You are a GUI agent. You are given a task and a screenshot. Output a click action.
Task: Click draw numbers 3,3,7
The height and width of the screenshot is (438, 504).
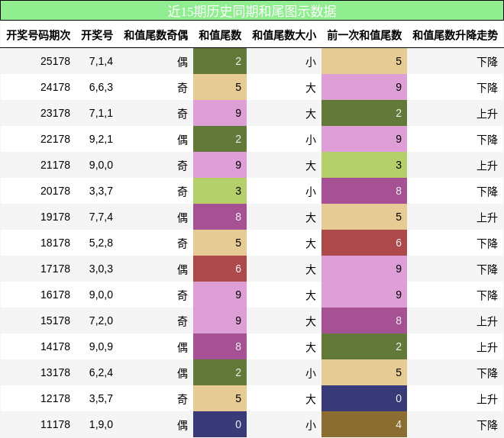[101, 192]
